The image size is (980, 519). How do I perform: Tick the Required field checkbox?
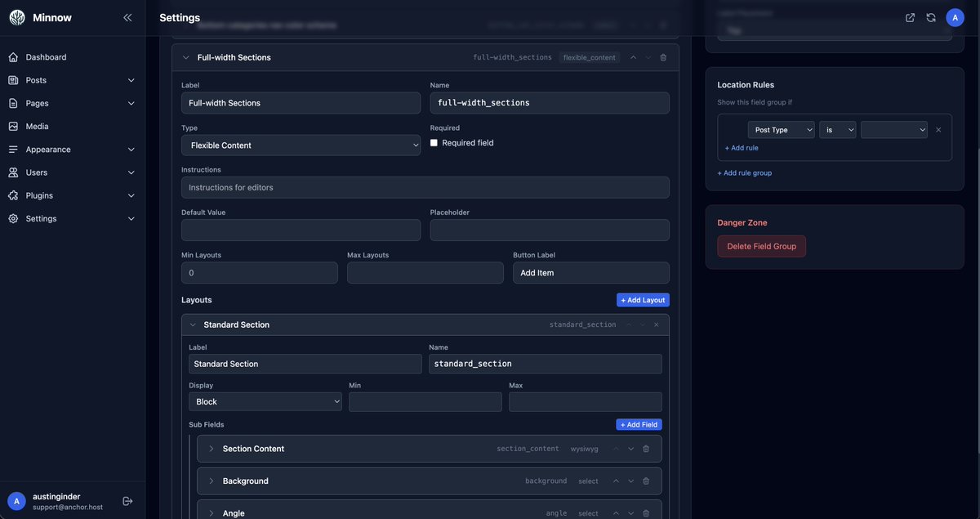[434, 142]
